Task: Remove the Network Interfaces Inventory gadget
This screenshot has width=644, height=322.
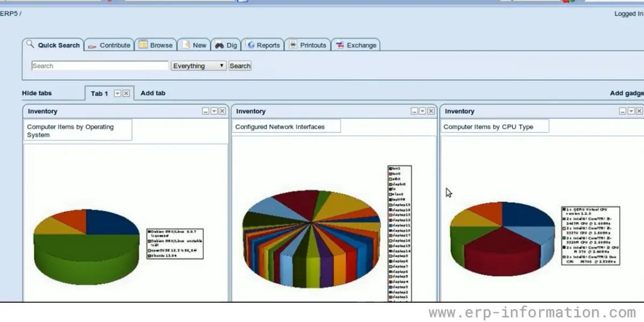Action: [x=430, y=111]
